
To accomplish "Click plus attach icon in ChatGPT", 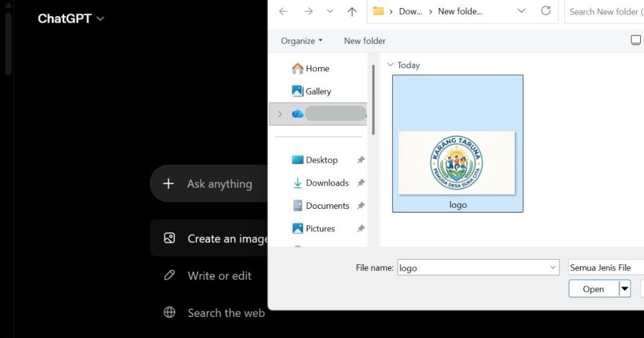I will point(169,183).
